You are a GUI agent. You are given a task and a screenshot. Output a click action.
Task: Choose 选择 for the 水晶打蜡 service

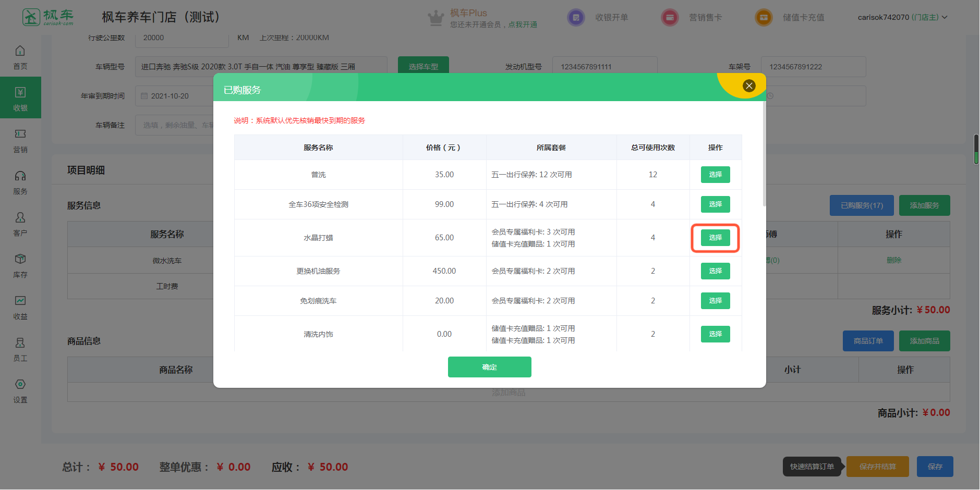[x=715, y=238]
